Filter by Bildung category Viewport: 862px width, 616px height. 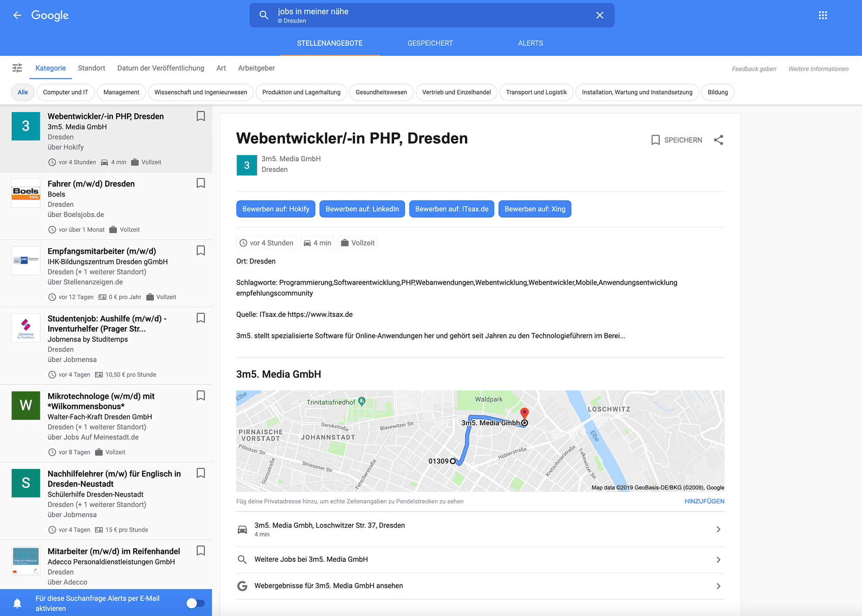pos(718,92)
